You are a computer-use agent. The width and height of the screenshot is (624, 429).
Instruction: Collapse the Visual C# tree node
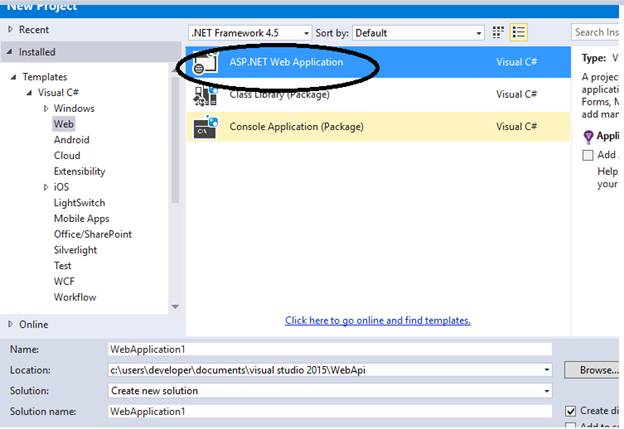(x=29, y=93)
